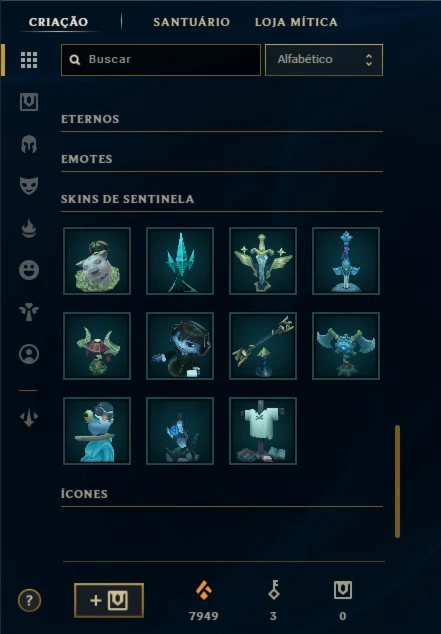Switch to the Santuário tab
Screen dimensions: 441x634
click(x=192, y=22)
